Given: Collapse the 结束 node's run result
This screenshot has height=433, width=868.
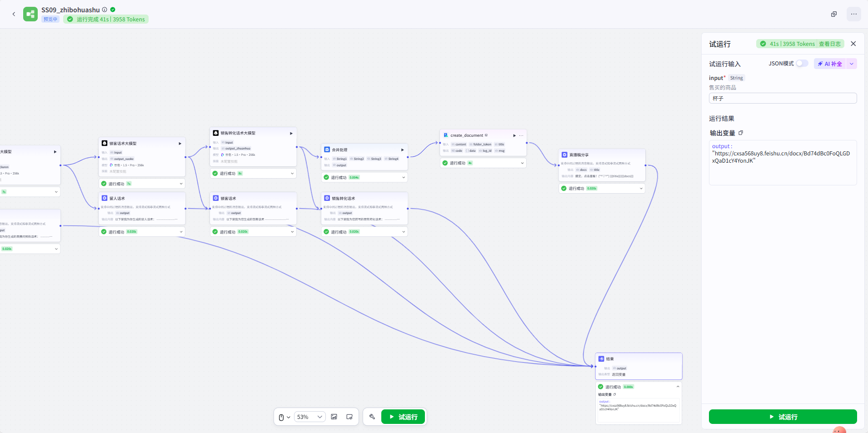Looking at the screenshot, I should pos(678,387).
